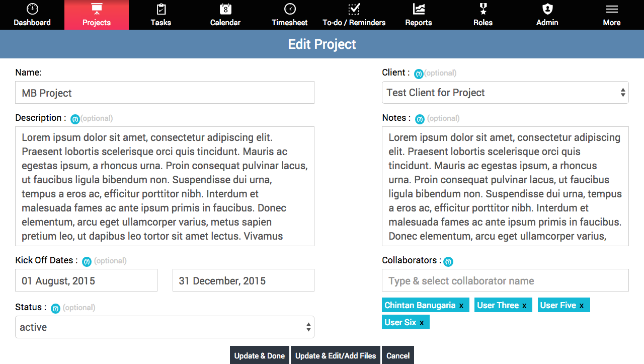
Task: Remove User Six collaborator tag
Action: pyautogui.click(x=422, y=323)
